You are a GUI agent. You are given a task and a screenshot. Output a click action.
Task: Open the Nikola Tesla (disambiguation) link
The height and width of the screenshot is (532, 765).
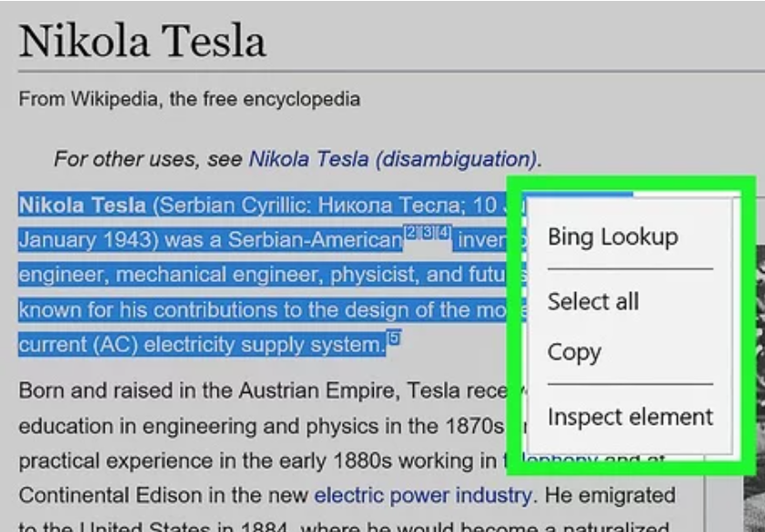tap(392, 159)
